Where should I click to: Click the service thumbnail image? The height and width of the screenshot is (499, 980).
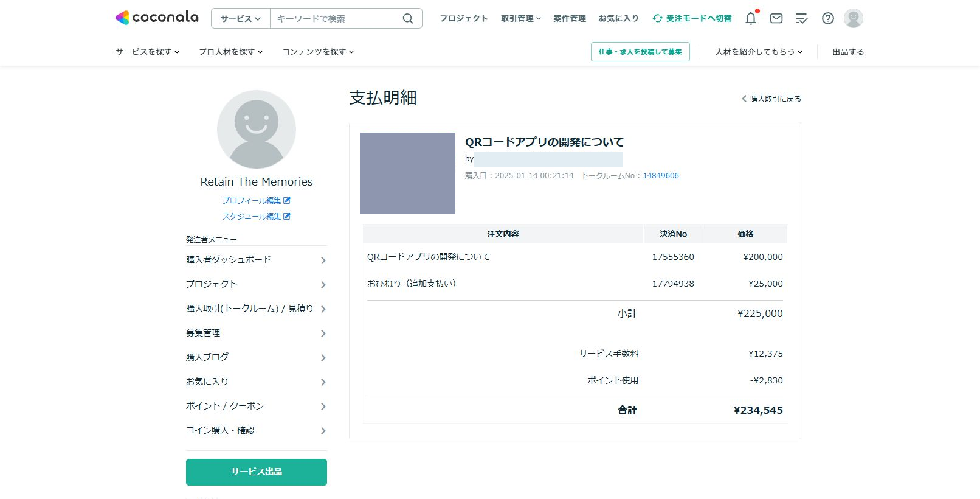pyautogui.click(x=407, y=173)
